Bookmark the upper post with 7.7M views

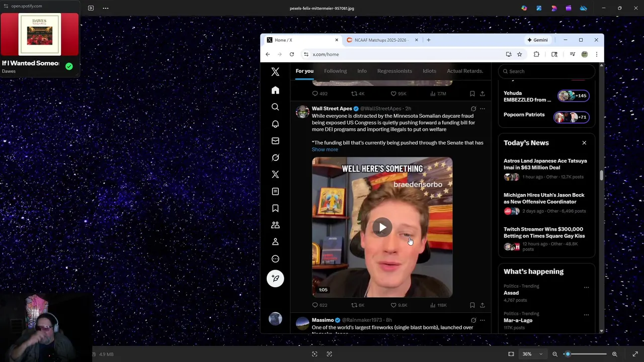click(x=472, y=94)
